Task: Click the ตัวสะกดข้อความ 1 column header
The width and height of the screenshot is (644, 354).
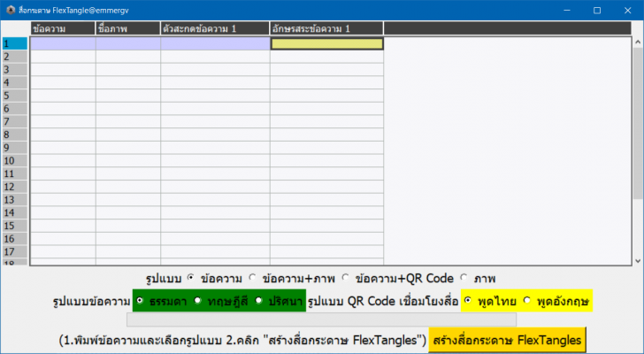Action: (215, 28)
